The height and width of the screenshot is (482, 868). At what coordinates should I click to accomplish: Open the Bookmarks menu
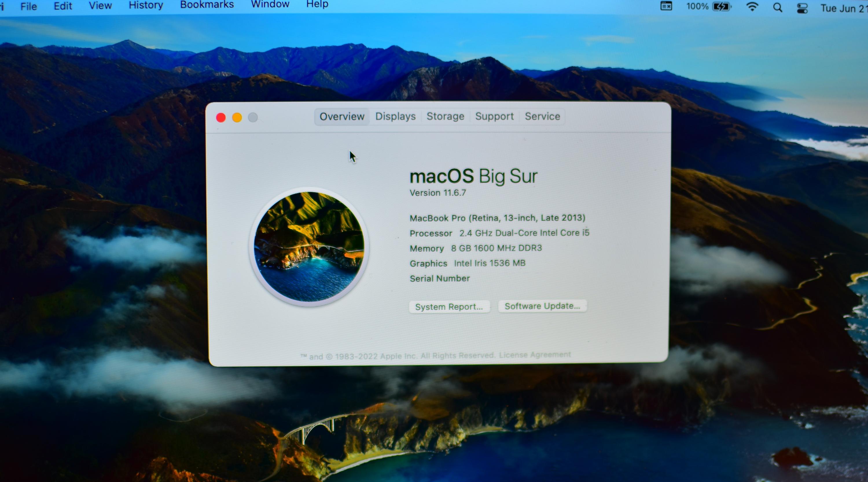pos(207,5)
